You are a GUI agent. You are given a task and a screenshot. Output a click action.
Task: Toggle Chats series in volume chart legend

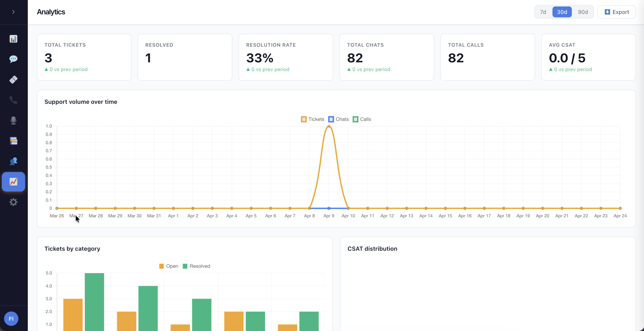click(339, 119)
